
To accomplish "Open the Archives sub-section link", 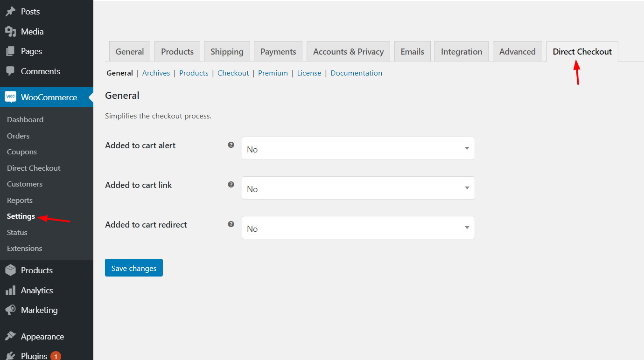I will (156, 73).
